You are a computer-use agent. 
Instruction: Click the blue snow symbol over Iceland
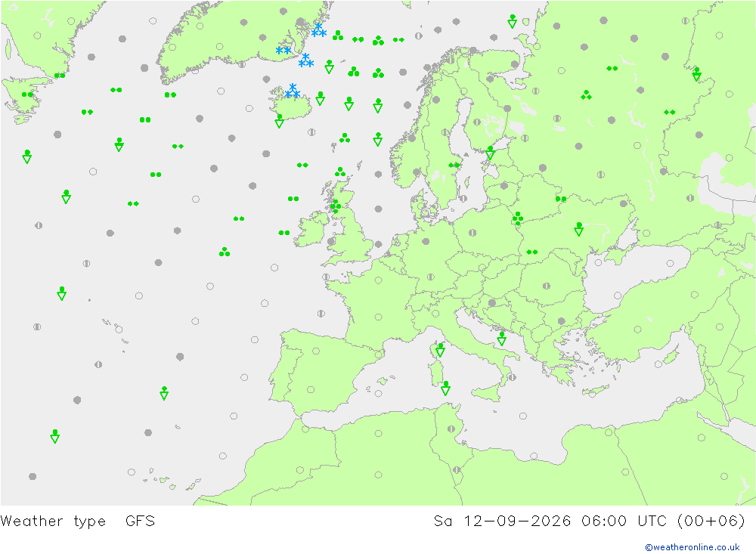point(292,91)
